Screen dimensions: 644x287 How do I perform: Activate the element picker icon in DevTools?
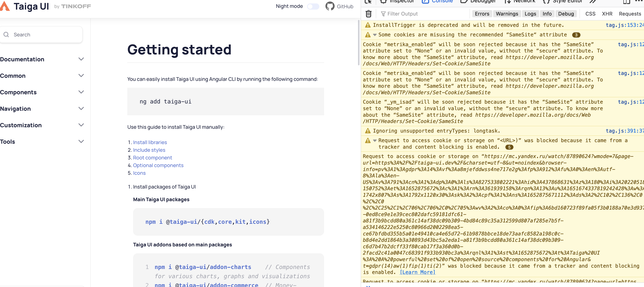pyautogui.click(x=368, y=2)
